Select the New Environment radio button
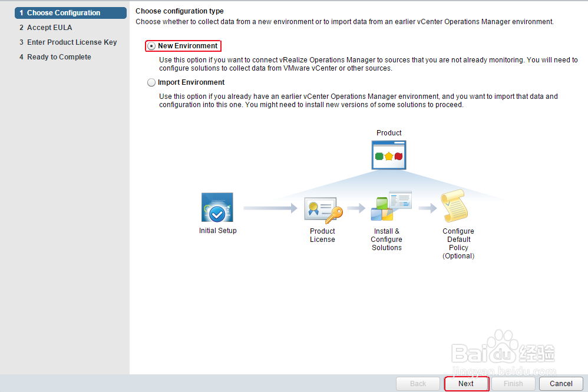 click(x=151, y=46)
